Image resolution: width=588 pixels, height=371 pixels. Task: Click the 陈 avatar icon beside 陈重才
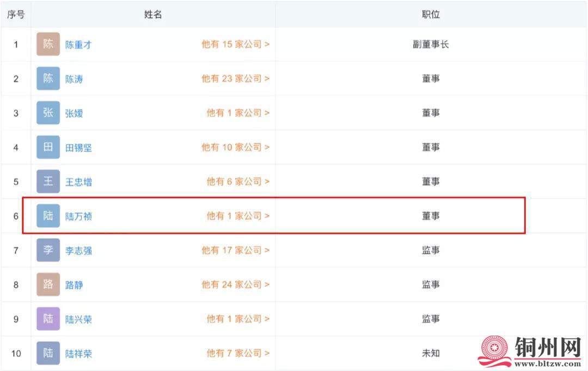click(48, 44)
